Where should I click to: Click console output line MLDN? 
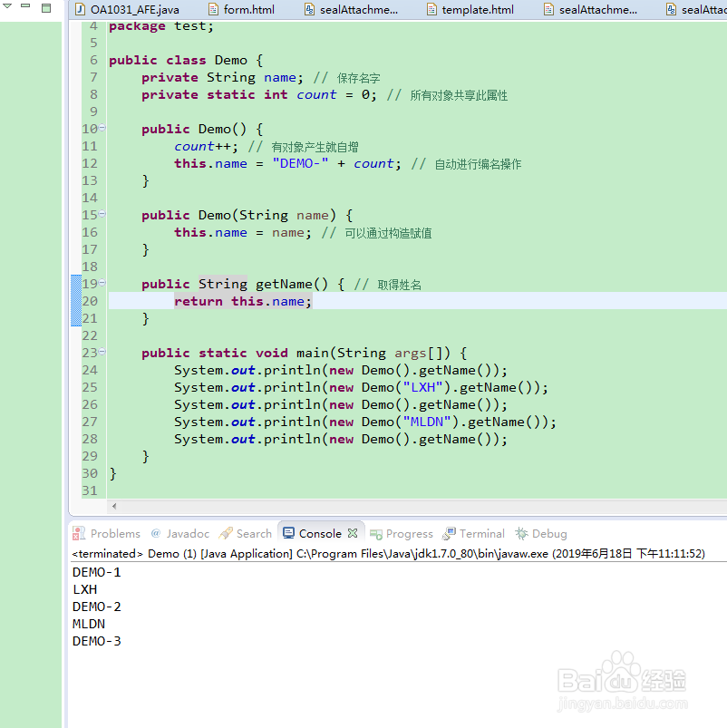[x=89, y=624]
